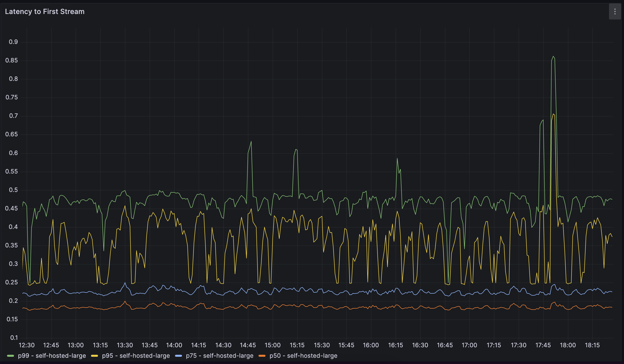Click the yellow p95 legend color swatch
Viewport: 624px width, 364px height.
coord(94,356)
